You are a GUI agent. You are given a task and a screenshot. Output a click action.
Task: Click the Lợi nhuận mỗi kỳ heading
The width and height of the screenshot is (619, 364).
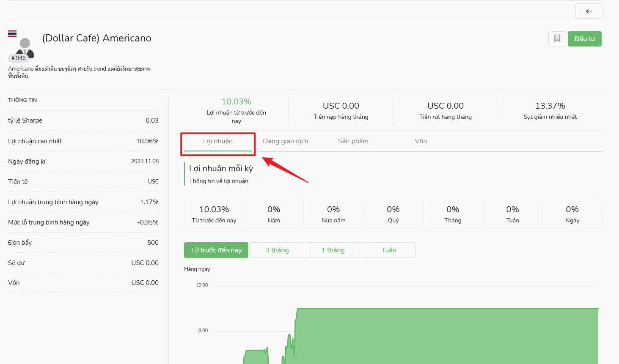click(x=221, y=168)
